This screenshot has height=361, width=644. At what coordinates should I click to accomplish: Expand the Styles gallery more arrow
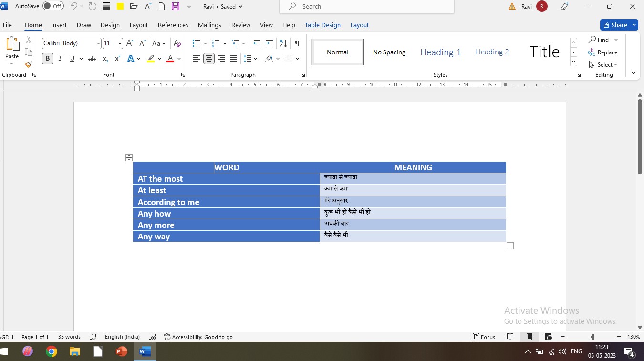(574, 62)
